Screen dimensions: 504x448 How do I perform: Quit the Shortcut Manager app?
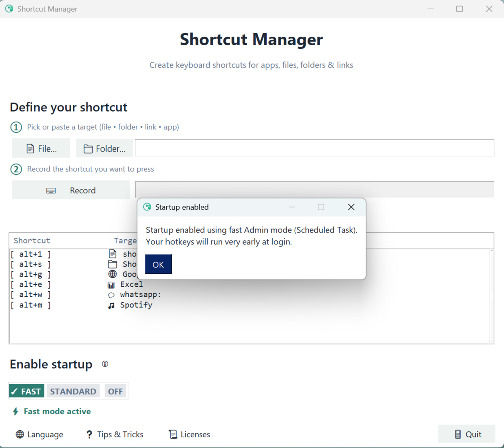click(467, 434)
